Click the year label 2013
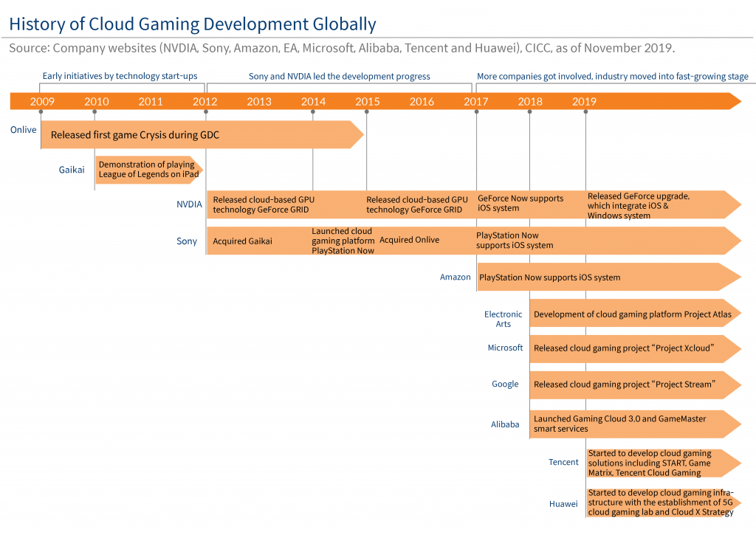756x538 pixels. pos(259,102)
